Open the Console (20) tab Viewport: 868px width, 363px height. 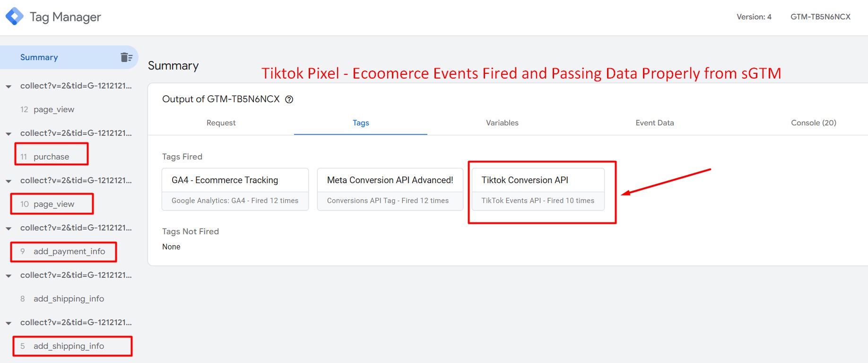[x=814, y=123]
